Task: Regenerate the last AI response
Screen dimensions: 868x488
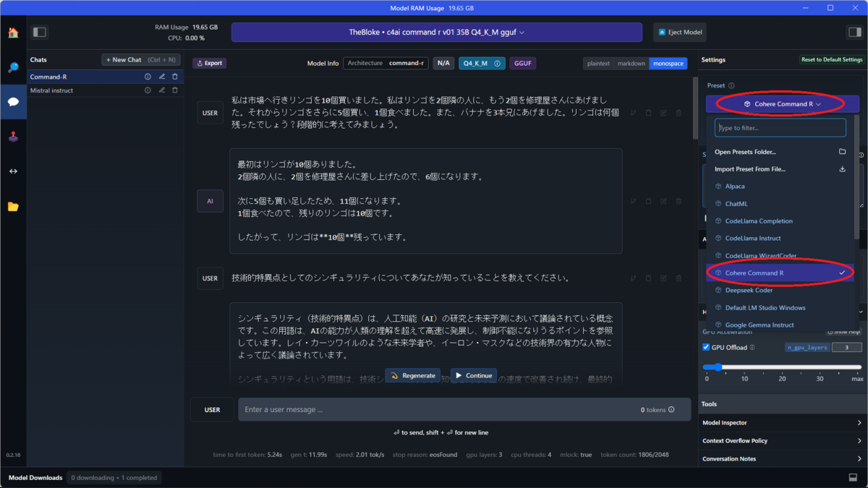Action: (x=412, y=376)
